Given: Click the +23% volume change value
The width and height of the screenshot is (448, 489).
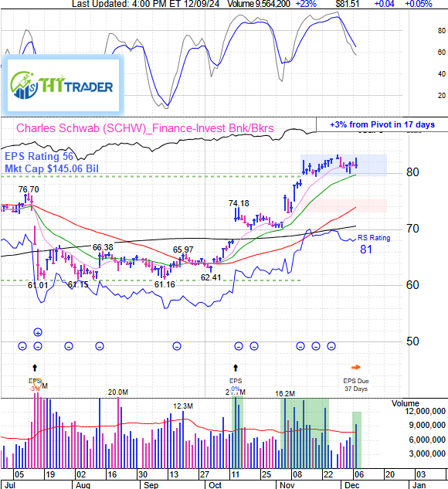Looking at the screenshot, I should (x=306, y=4).
